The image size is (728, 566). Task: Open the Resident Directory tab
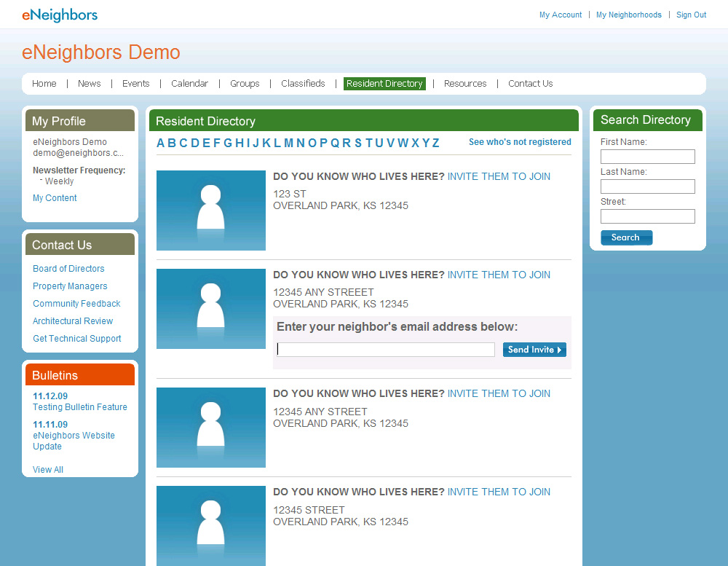(384, 84)
